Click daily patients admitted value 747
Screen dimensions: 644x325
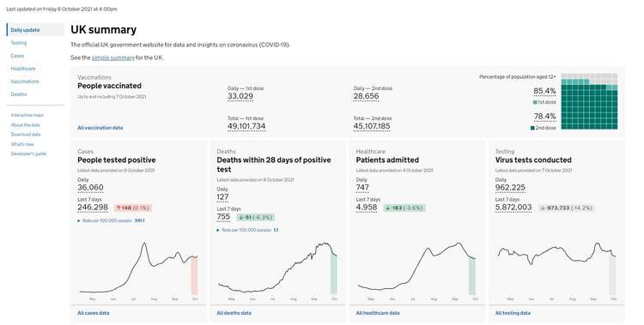[x=362, y=188]
